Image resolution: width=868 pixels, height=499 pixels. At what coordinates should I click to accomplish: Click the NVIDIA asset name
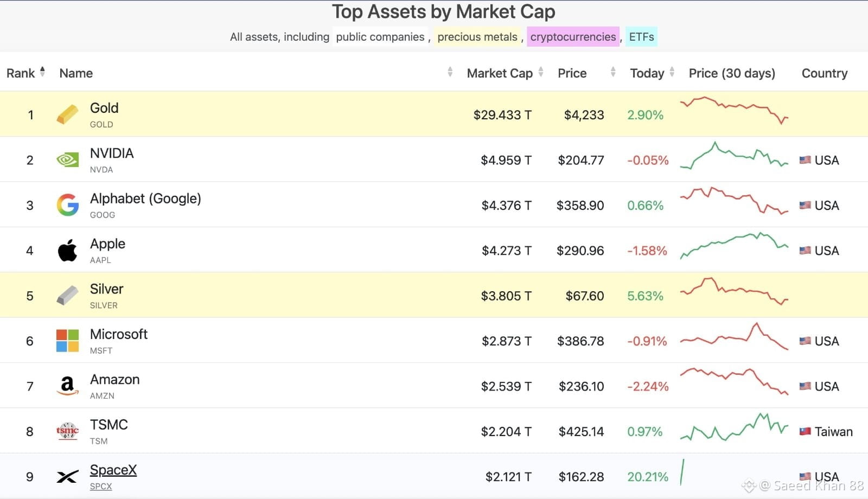112,153
